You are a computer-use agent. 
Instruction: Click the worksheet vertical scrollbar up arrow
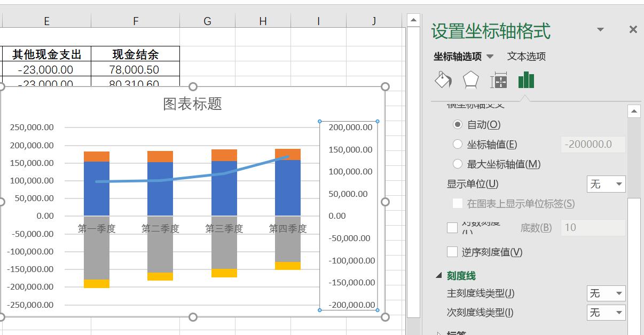pyautogui.click(x=413, y=21)
